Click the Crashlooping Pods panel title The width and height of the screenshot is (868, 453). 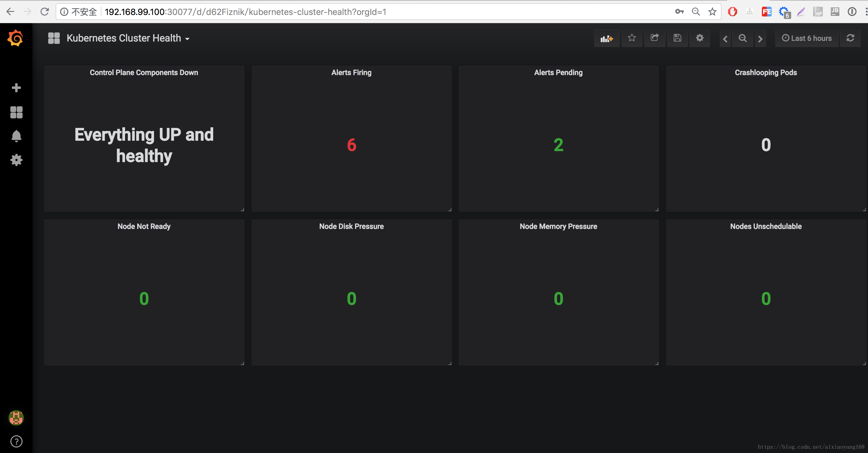766,73
